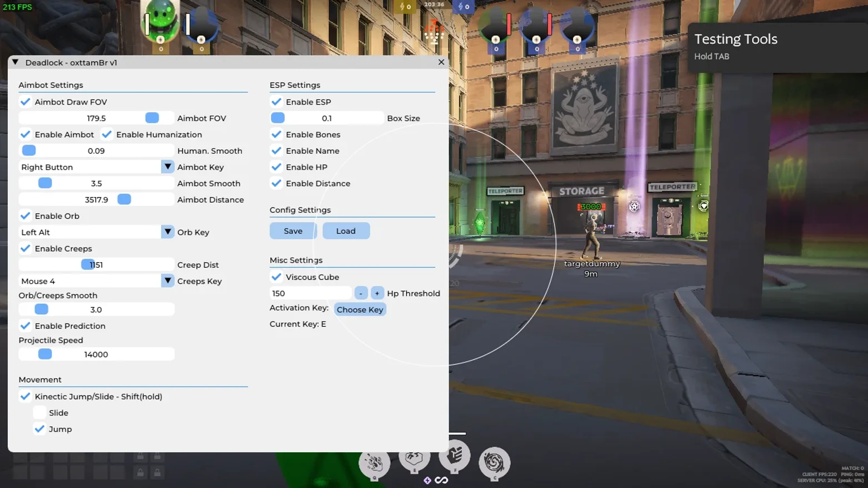Click the Current Key: E text

[298, 324]
